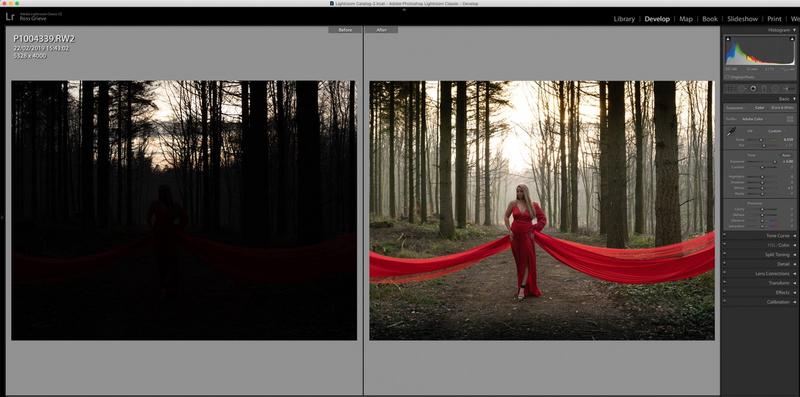Expand the Split Toning panel
800x397 pixels.
pyautogui.click(x=794, y=255)
